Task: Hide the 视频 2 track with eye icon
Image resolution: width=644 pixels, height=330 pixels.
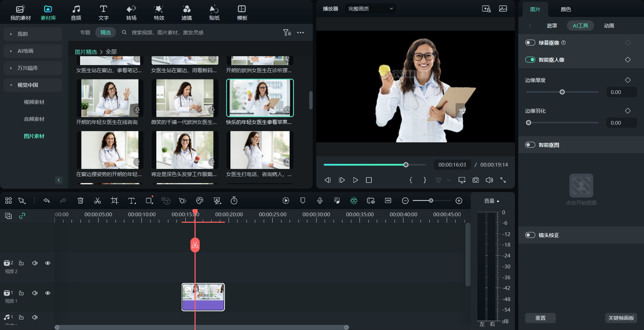Action: pos(48,263)
